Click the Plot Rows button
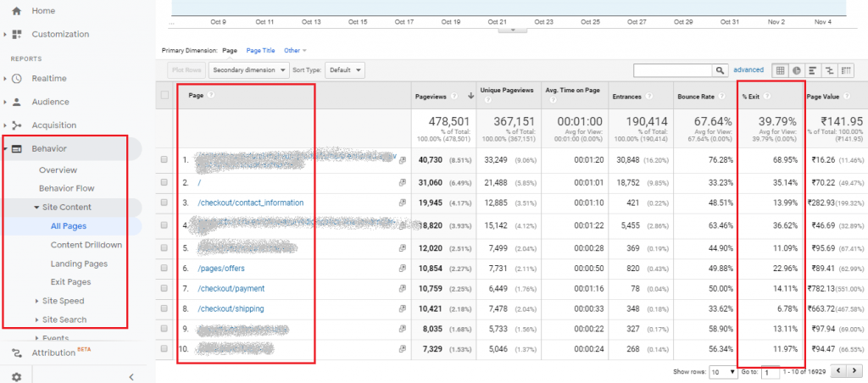Image resolution: width=868 pixels, height=383 pixels. coord(186,70)
